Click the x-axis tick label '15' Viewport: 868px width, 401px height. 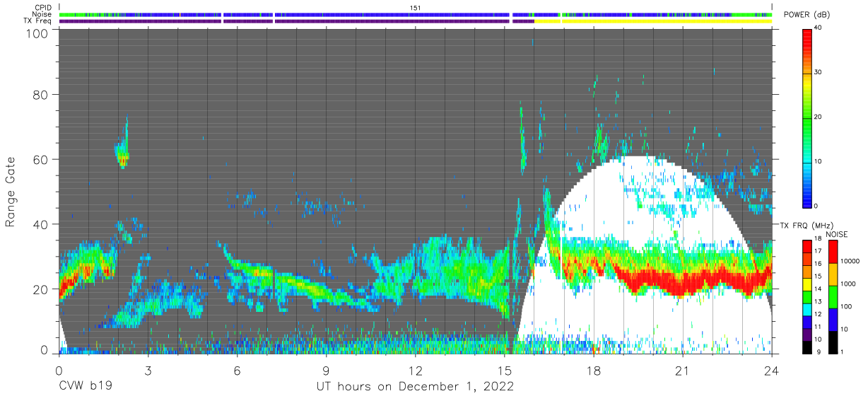pyautogui.click(x=505, y=369)
